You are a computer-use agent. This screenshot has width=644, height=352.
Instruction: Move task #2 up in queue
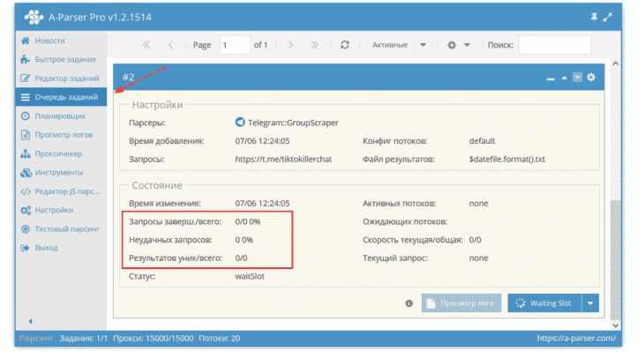pos(565,78)
